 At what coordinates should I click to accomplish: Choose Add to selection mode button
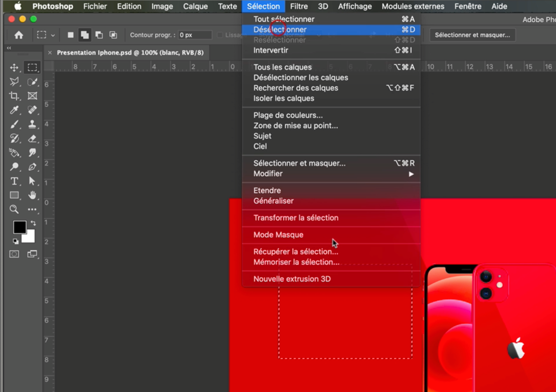84,35
